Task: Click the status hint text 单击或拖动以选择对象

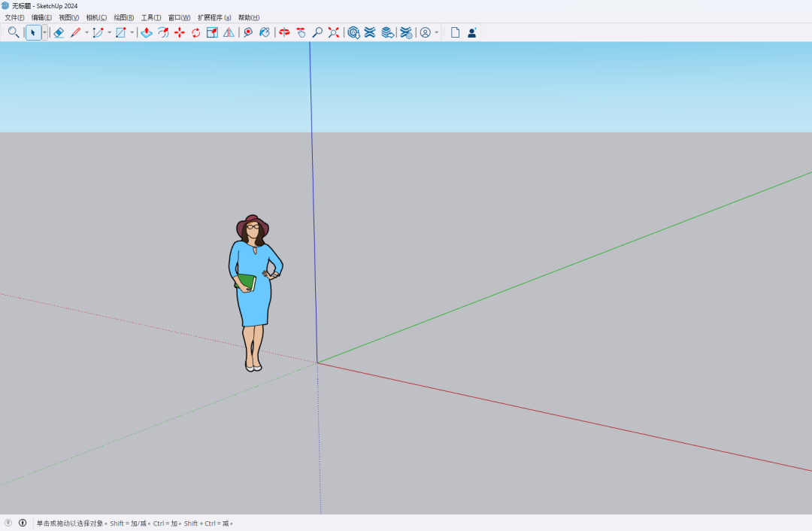Action: click(70, 523)
